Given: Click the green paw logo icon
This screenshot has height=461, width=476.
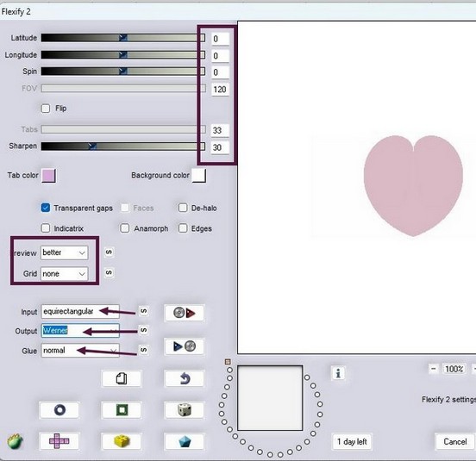Looking at the screenshot, I should pos(15,441).
